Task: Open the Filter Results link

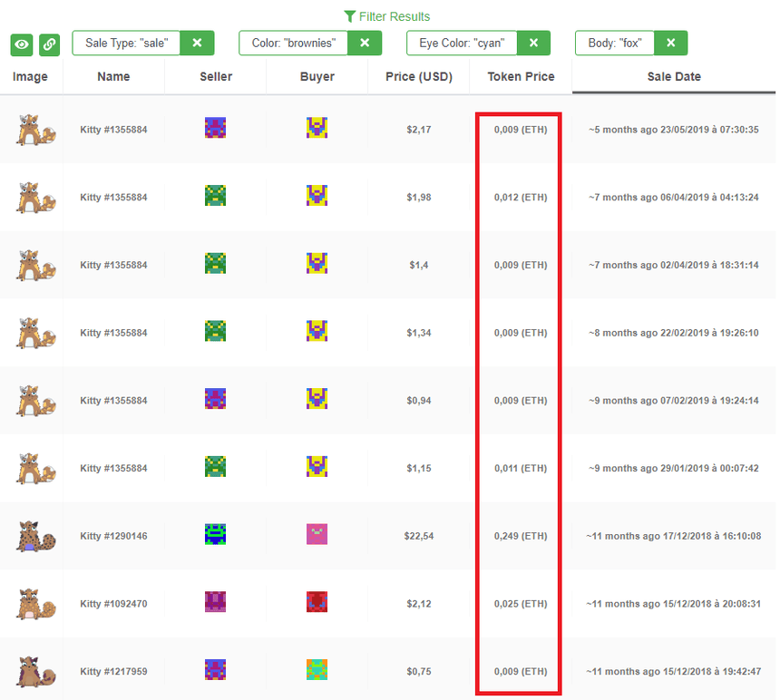Action: [387, 16]
